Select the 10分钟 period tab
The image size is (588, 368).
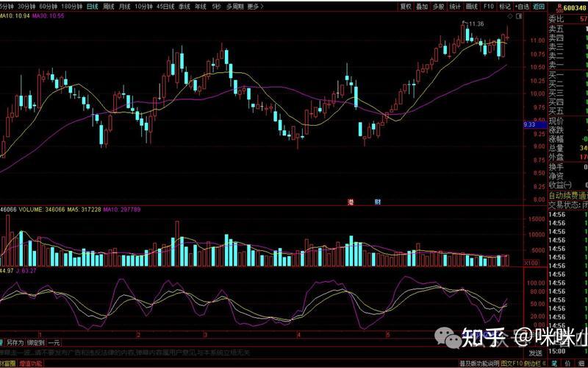[143, 7]
